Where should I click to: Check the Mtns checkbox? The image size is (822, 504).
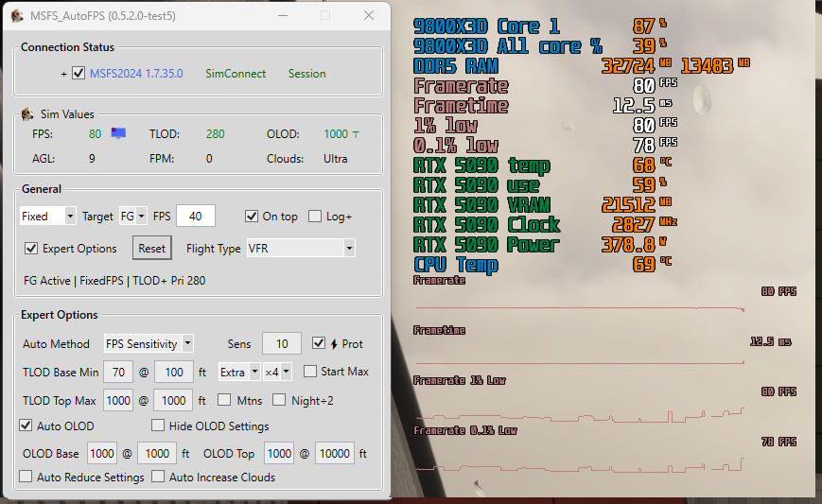pos(224,400)
